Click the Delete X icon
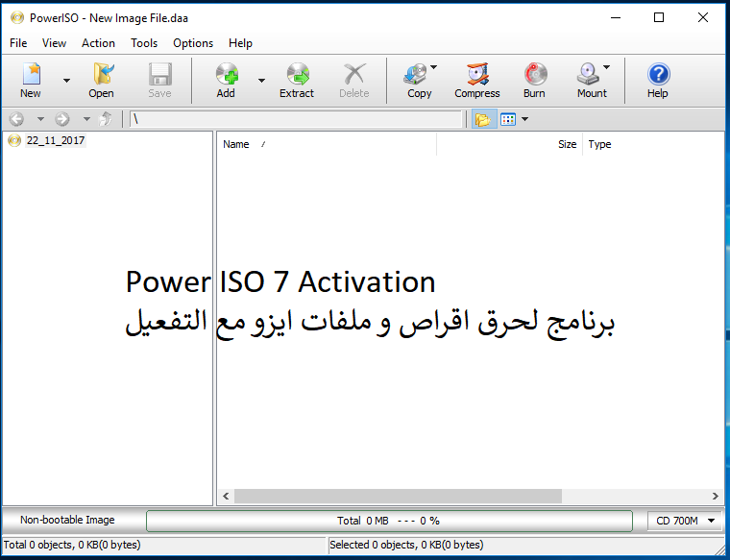The height and width of the screenshot is (560, 730). [x=354, y=75]
